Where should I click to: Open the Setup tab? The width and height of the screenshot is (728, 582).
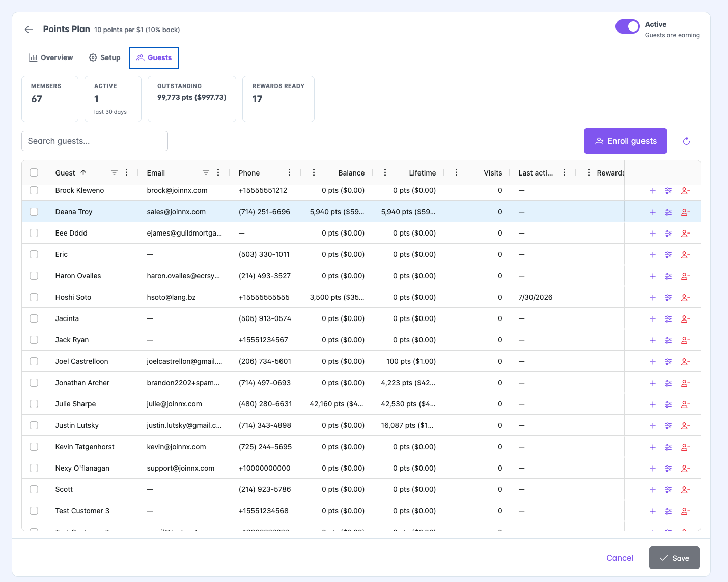[105, 57]
